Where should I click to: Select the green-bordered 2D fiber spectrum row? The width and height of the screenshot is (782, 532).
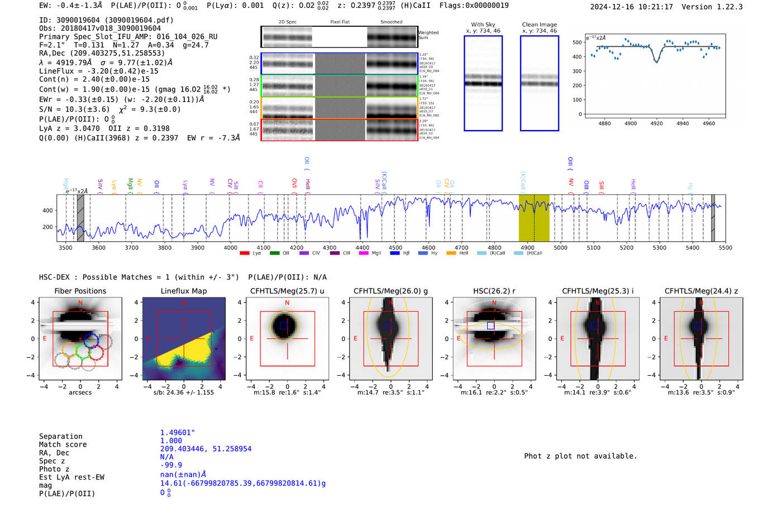pos(339,86)
